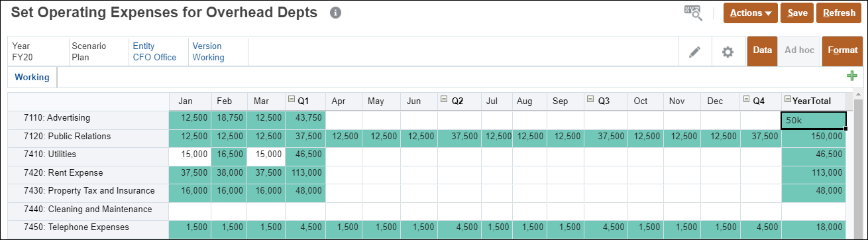Click the Mar column header
This screenshot has width=868, height=240.
(x=266, y=101)
